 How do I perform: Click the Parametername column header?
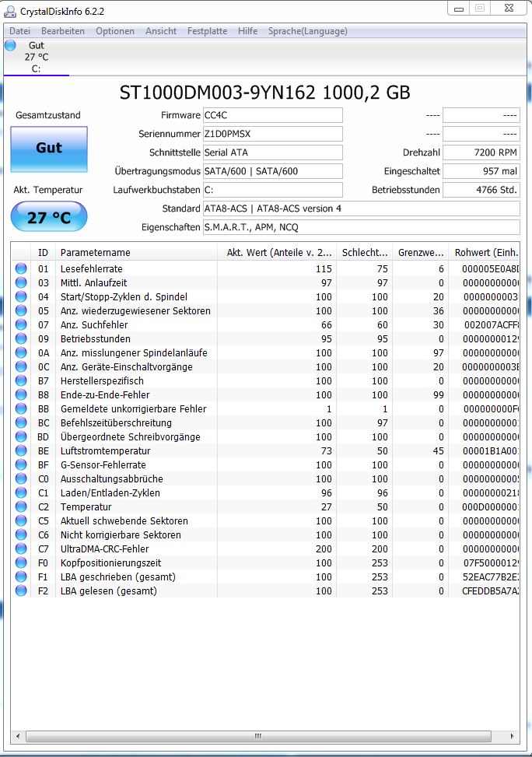point(137,252)
